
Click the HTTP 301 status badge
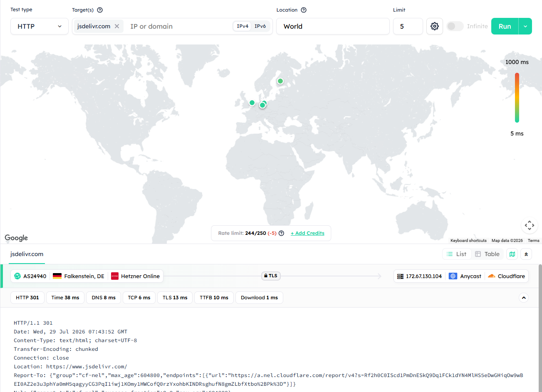tap(27, 298)
